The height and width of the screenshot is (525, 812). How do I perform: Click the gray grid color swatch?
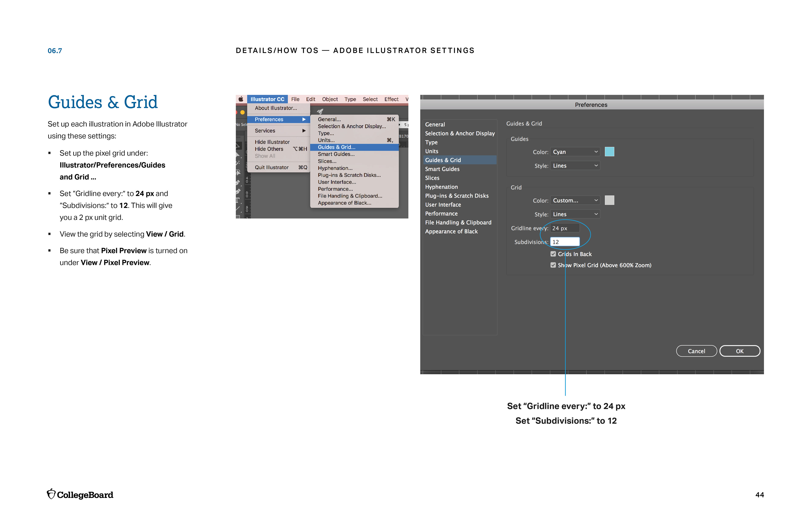(x=609, y=200)
